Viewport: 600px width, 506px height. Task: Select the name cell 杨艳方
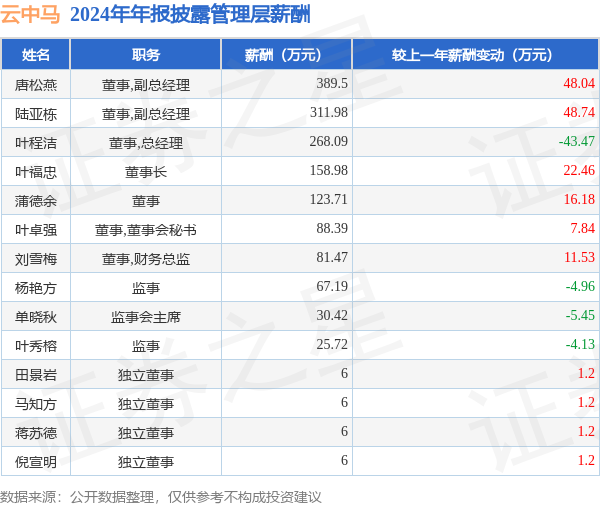click(x=36, y=288)
